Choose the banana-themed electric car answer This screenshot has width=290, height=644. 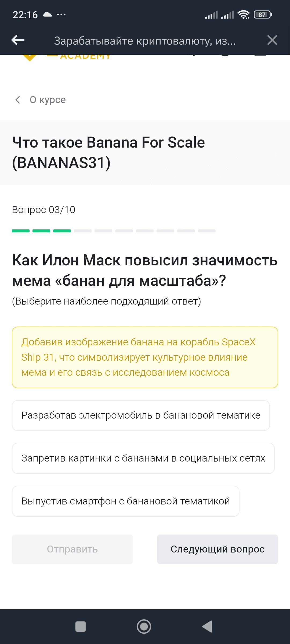click(x=141, y=415)
